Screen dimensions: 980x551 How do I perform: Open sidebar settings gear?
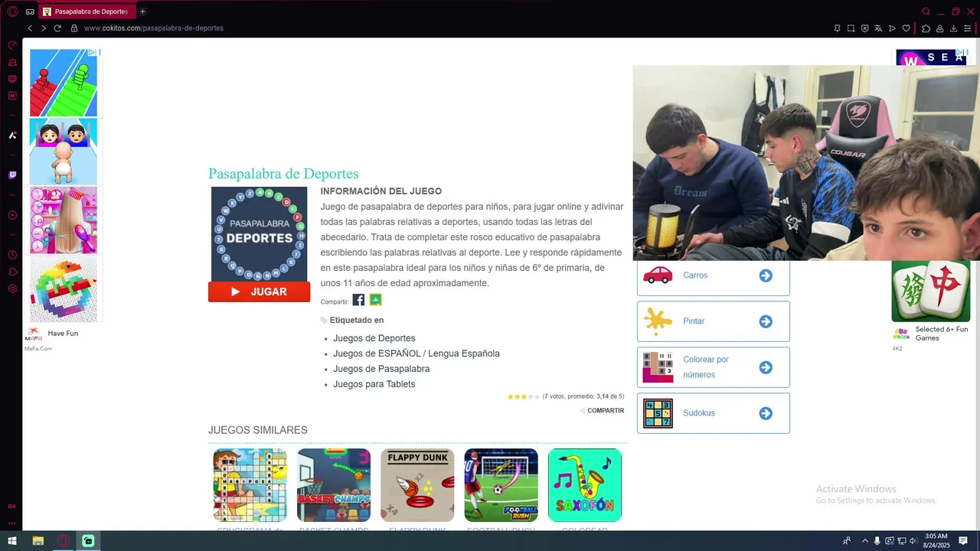pyautogui.click(x=12, y=289)
